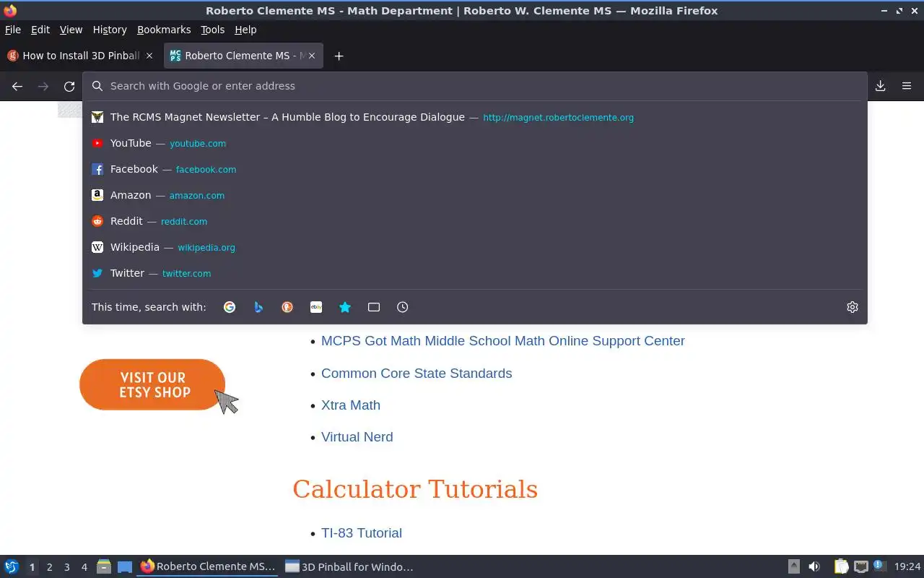Screen dimensions: 924x578
Task: Click the removable media eject tray icon
Action: [793, 567]
